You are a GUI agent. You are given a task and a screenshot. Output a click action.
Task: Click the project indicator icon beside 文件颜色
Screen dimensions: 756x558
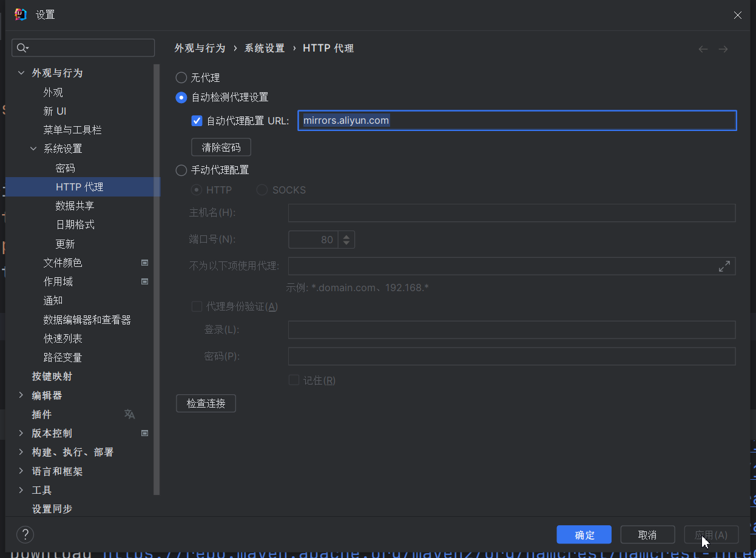(x=144, y=263)
